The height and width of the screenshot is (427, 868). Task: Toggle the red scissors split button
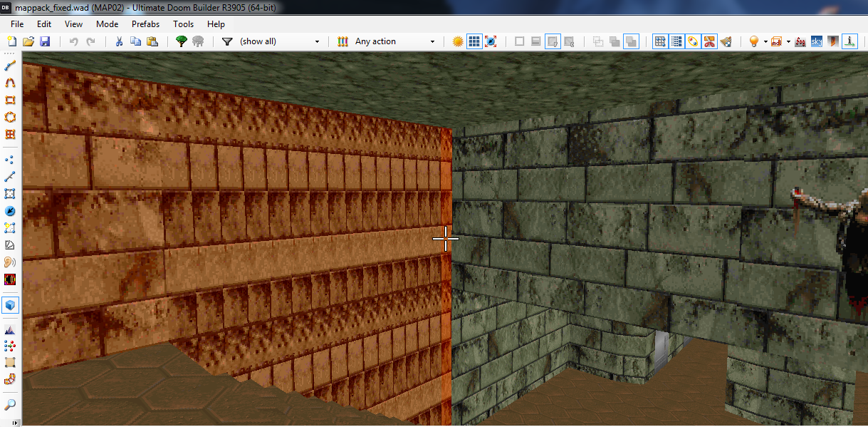[x=709, y=41]
